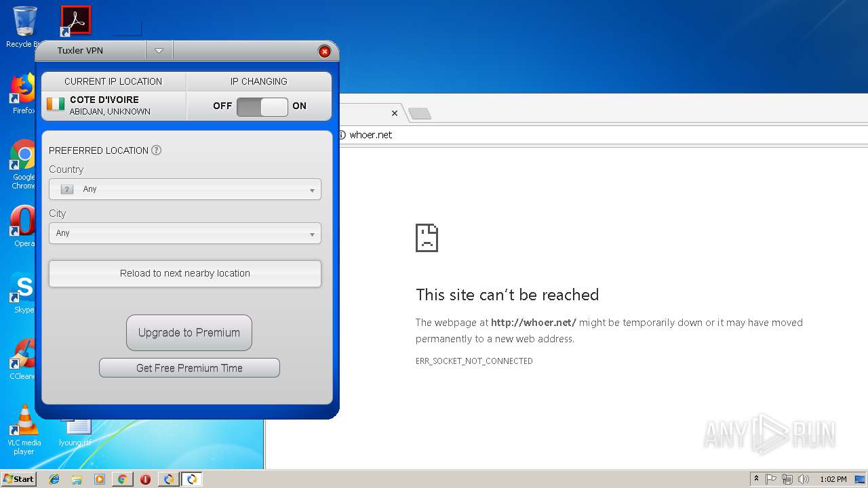Click the Start button
This screenshot has width=868, height=488.
(19, 479)
